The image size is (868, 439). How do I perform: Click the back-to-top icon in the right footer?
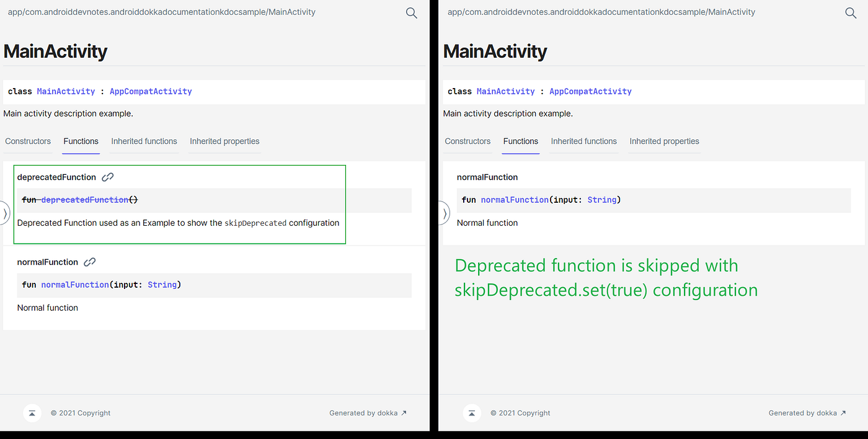tap(472, 413)
